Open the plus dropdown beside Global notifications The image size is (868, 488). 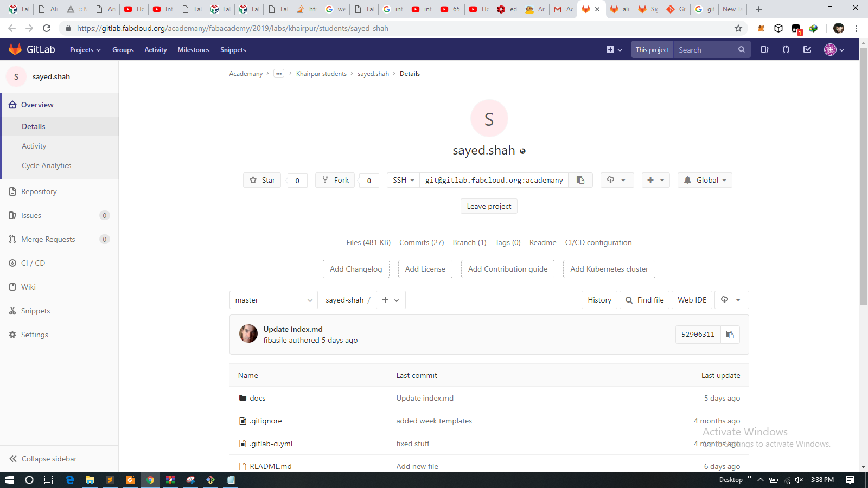656,180
